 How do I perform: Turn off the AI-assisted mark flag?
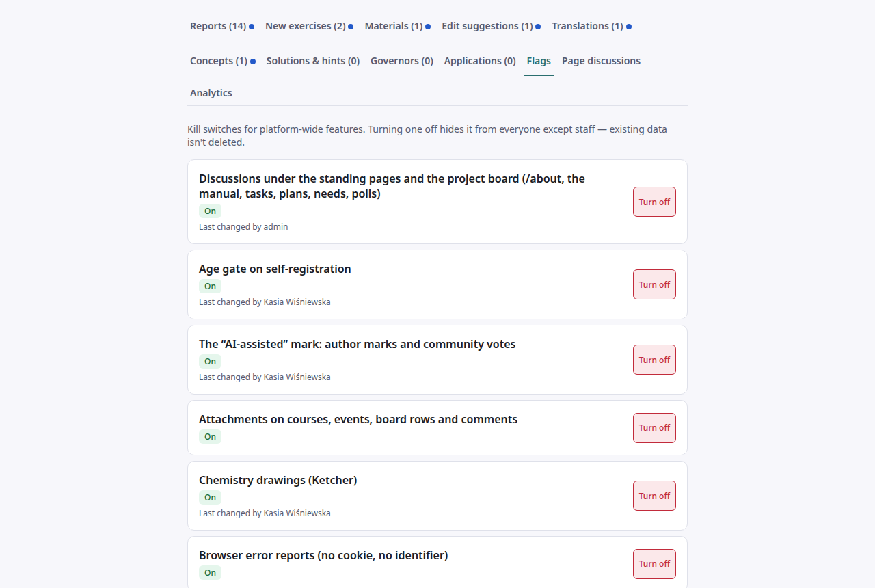coord(654,360)
